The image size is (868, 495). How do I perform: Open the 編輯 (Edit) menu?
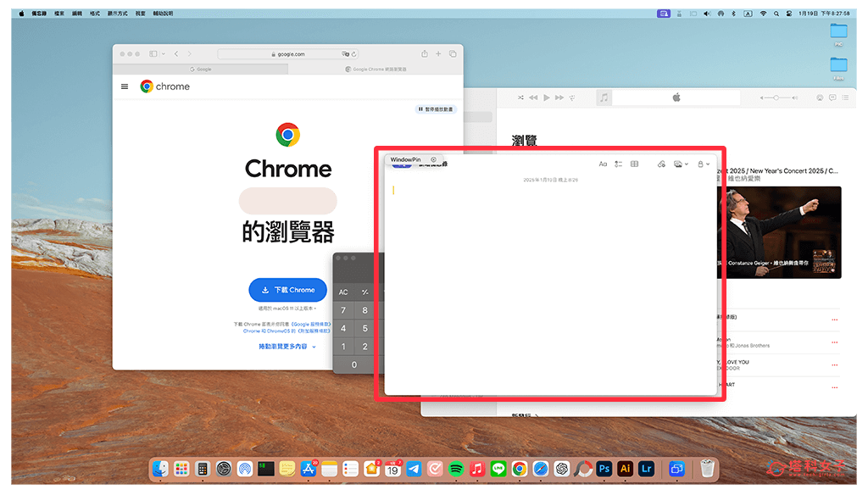[x=77, y=14]
